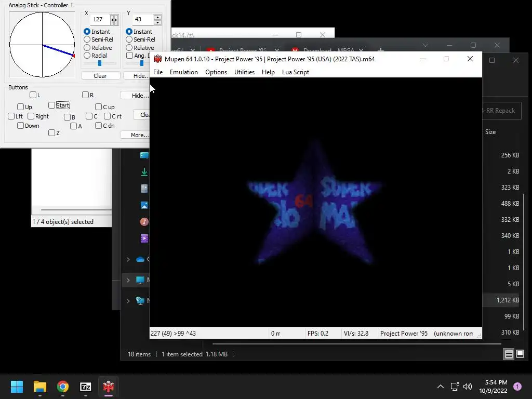
Task: Check the B button checkbox
Action: (67, 117)
